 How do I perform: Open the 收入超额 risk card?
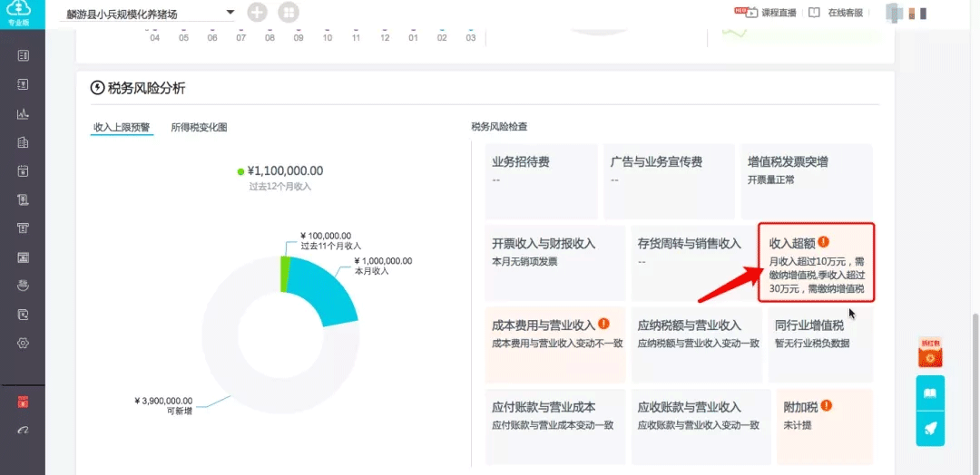point(817,263)
